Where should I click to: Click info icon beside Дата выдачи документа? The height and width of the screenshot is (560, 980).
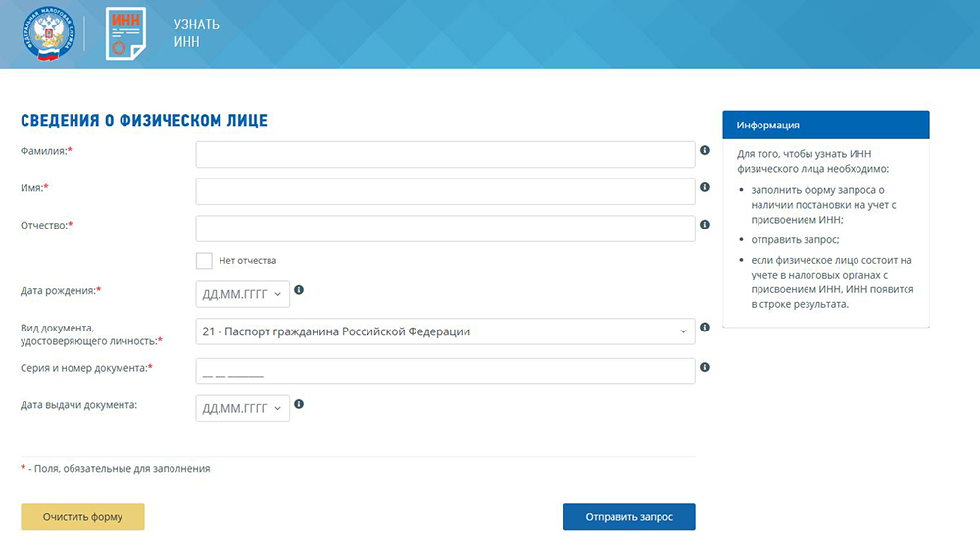pos(299,404)
